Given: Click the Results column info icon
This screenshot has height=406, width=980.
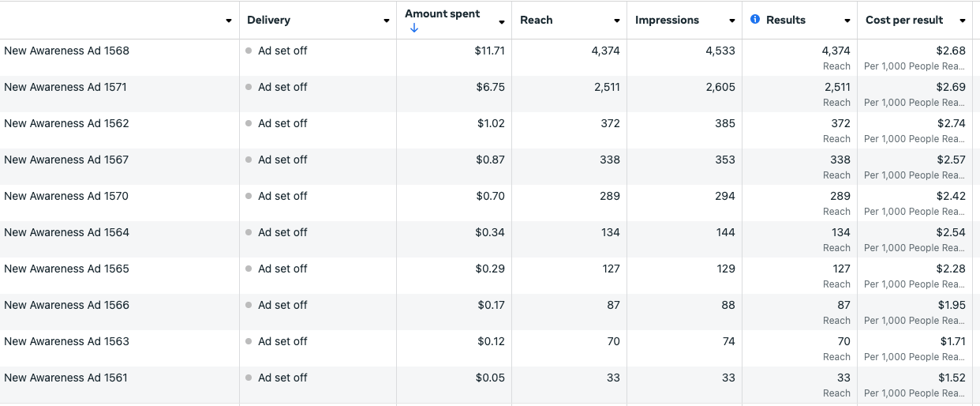Looking at the screenshot, I should (x=755, y=20).
